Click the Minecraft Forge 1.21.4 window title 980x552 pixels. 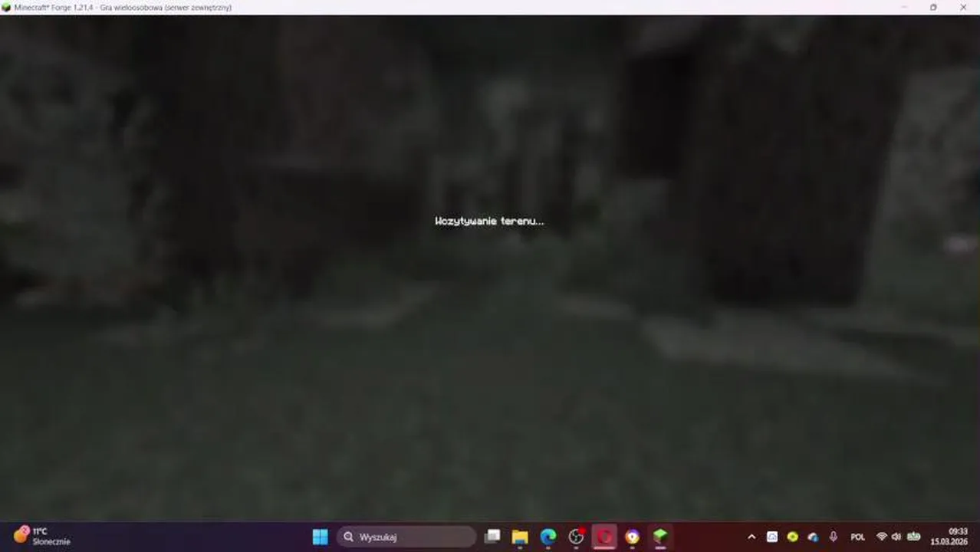coord(123,7)
